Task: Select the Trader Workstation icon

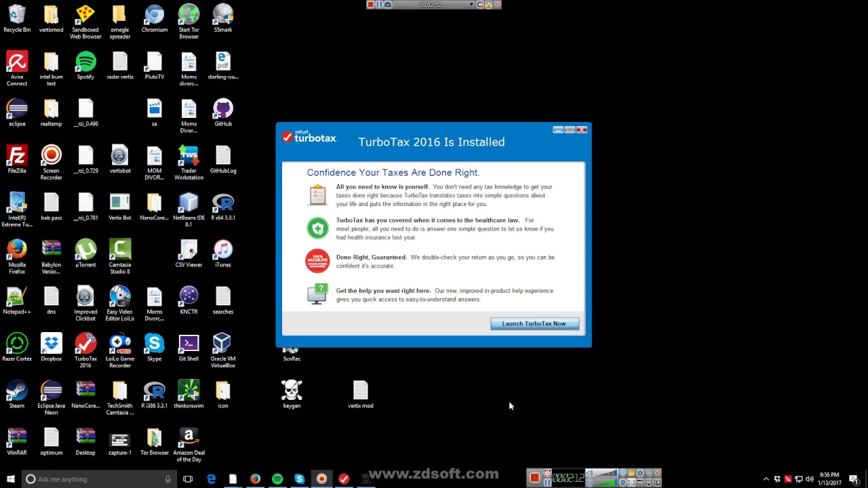Action: pos(189,163)
